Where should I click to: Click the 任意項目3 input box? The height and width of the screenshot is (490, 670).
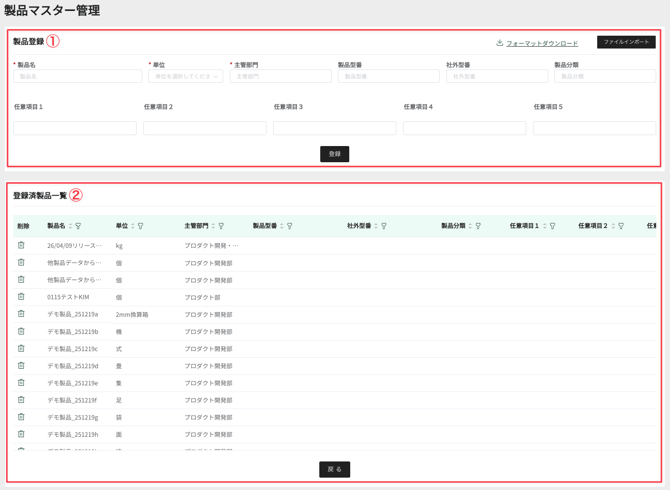pyautogui.click(x=335, y=128)
